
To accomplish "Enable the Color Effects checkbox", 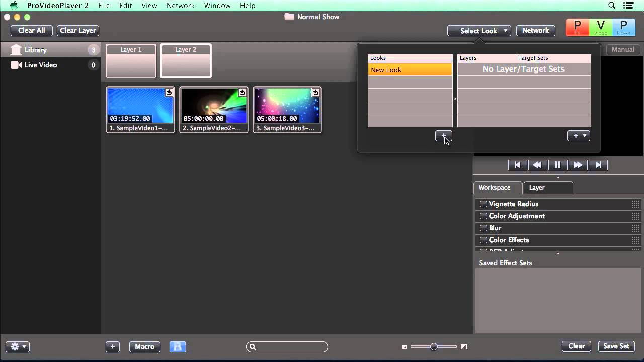I will point(484,240).
